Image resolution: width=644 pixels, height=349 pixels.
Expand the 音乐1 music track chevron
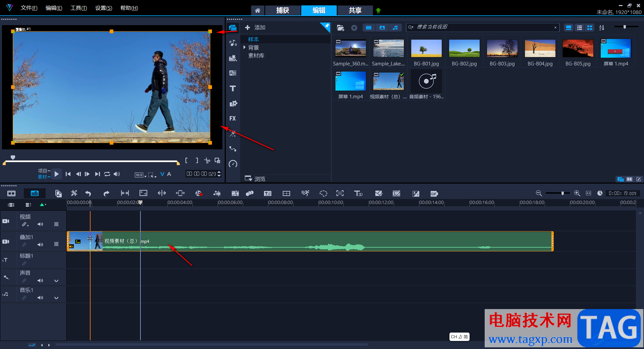56,298
